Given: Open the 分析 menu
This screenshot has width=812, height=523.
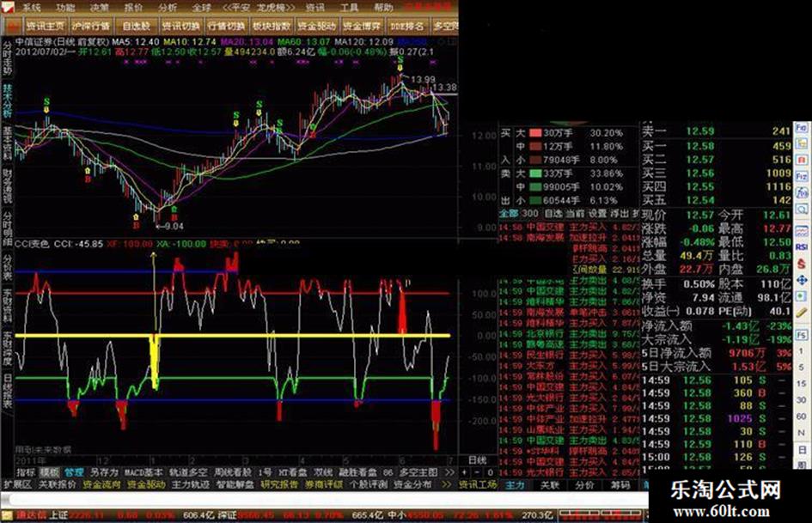Looking at the screenshot, I should [x=168, y=7].
